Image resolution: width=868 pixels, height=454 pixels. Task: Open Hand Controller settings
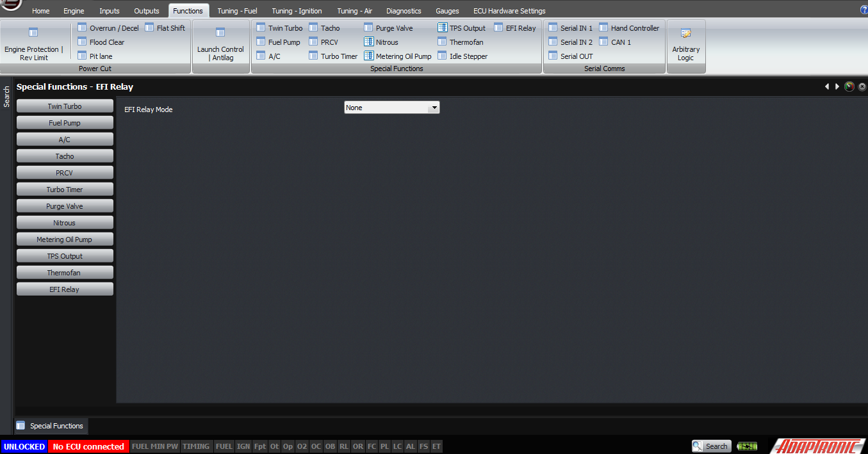(x=629, y=28)
